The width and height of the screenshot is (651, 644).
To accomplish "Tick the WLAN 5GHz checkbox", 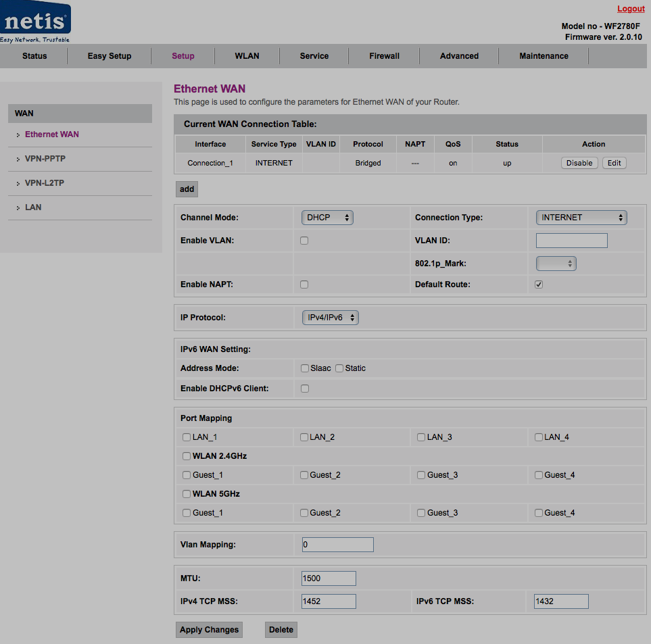I will (x=187, y=494).
